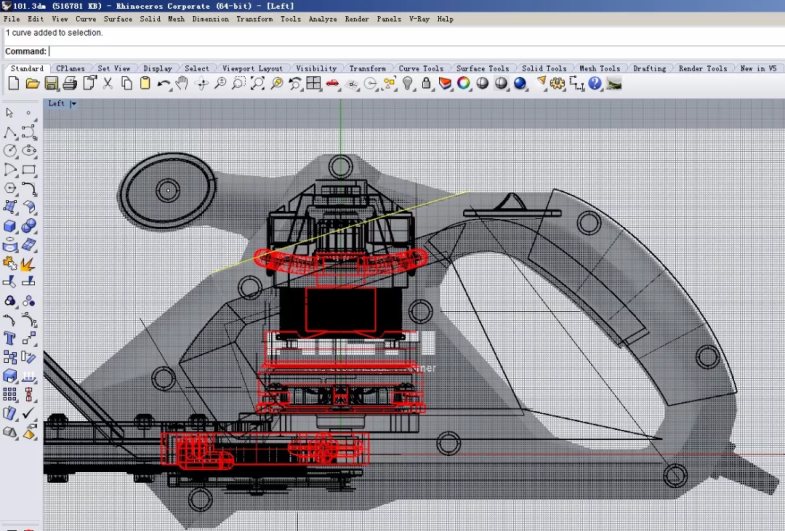Click the Undo arrow icon

click(164, 84)
